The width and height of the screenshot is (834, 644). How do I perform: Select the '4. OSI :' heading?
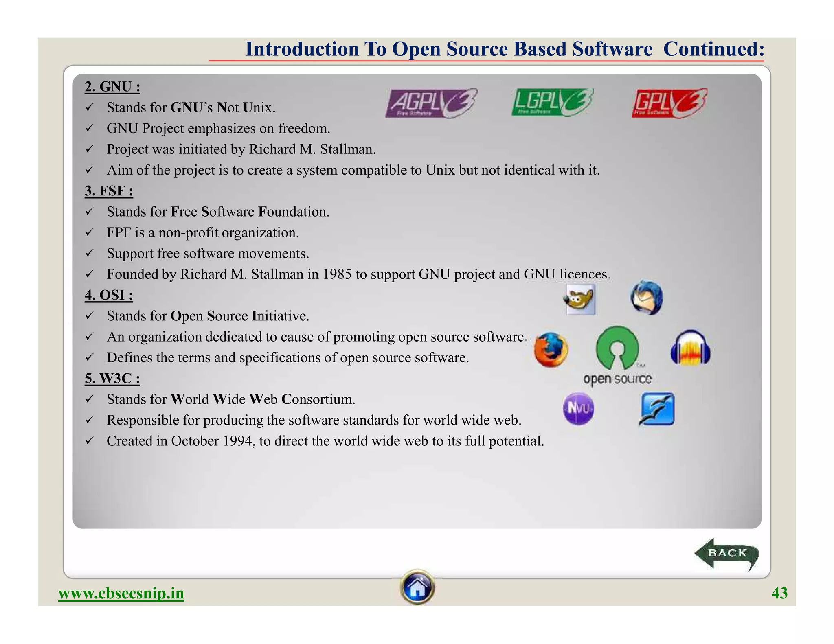[x=109, y=295]
